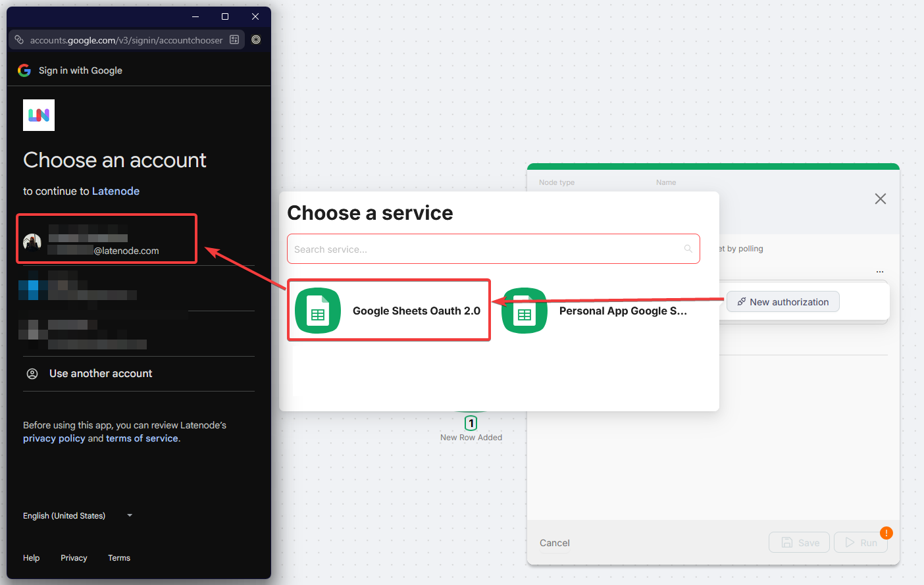The height and width of the screenshot is (585, 924).
Task: Open the English (United States) language dropdown
Action: 77,515
